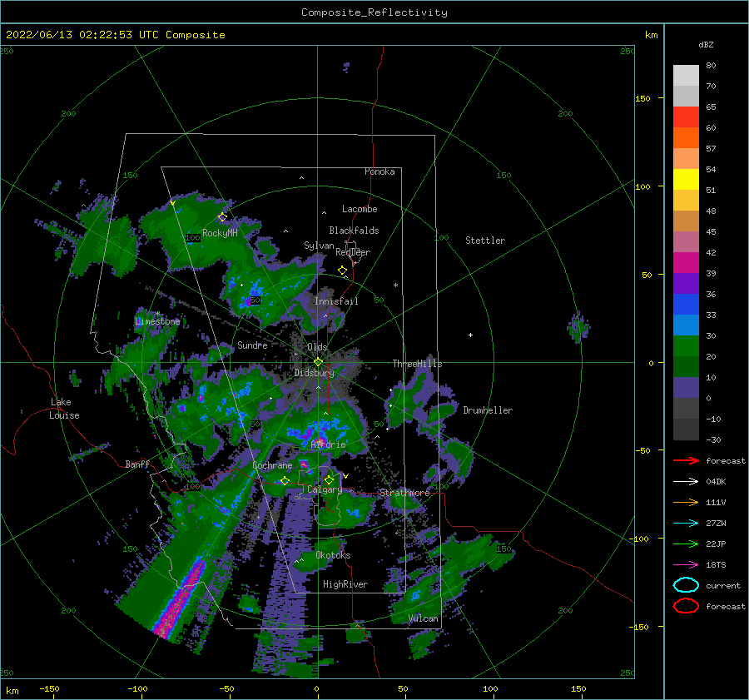Click the Lake Louise label
This screenshot has height=700, width=749.
tap(64, 409)
